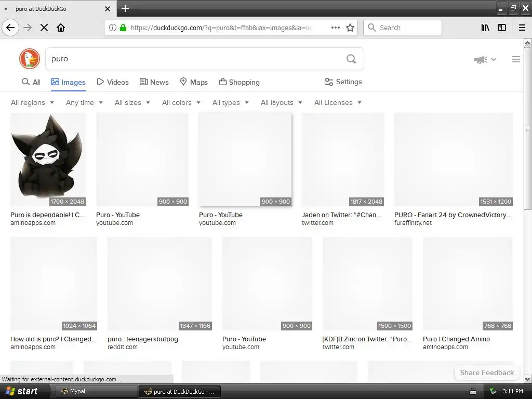Open the Library bookshelf icon
Image resolution: width=532 pixels, height=399 pixels.
coord(486,28)
